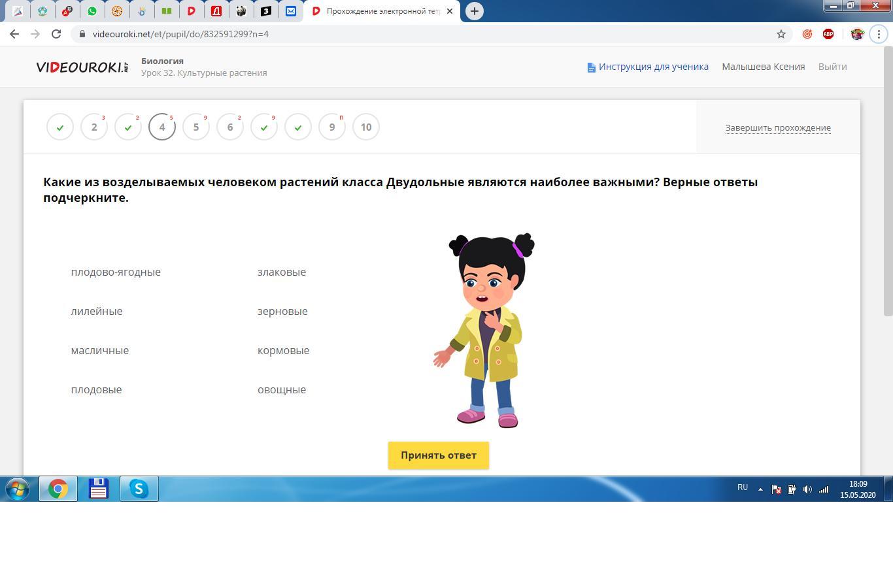Underline the answer масличные
Viewport: 893px width, 588px height.
tap(100, 351)
